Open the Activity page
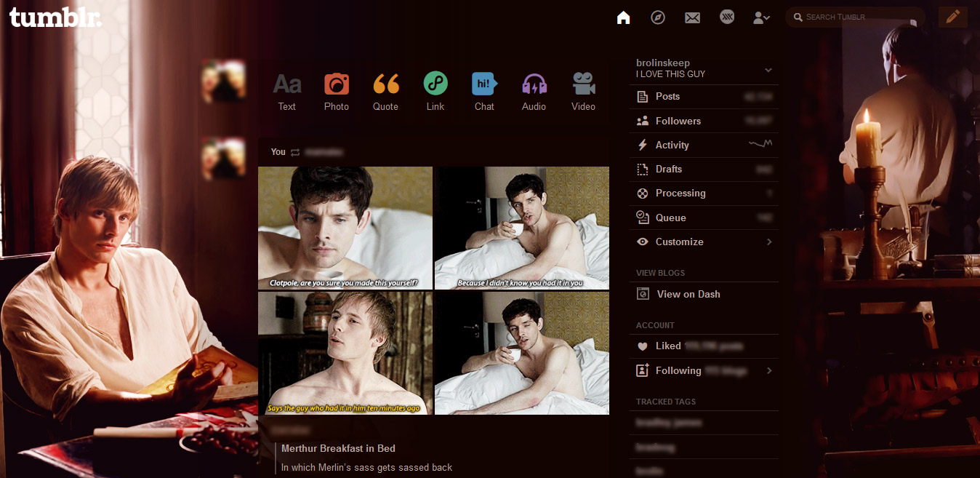The width and height of the screenshot is (980, 478). [704, 145]
